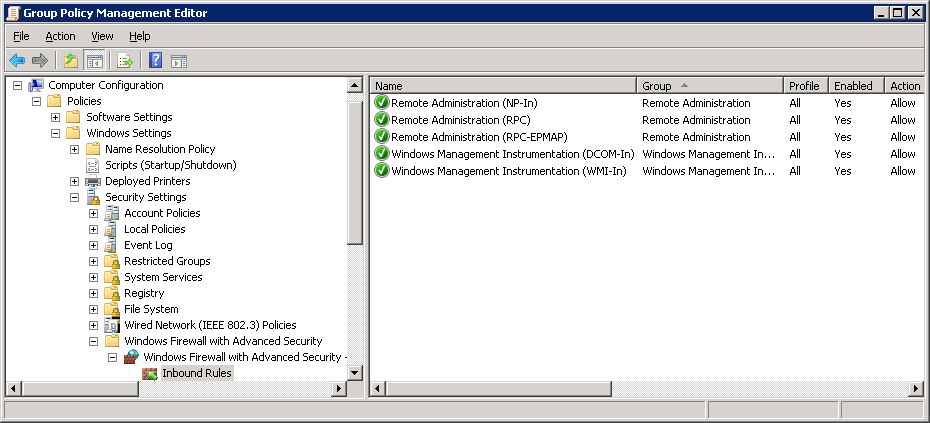Click the Scripts (Startup/Shutdown) icon

pyautogui.click(x=93, y=165)
